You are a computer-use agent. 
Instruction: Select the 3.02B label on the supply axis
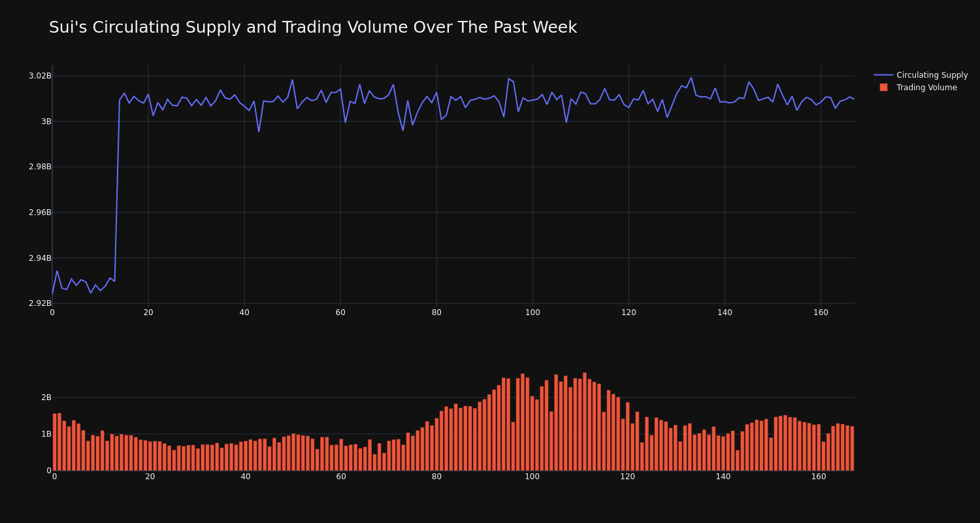click(40, 76)
